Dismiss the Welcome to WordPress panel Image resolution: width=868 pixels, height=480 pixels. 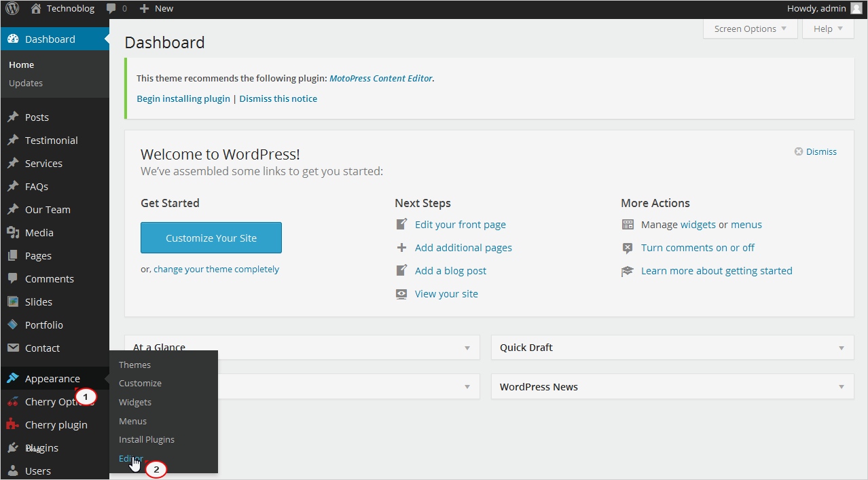(815, 152)
